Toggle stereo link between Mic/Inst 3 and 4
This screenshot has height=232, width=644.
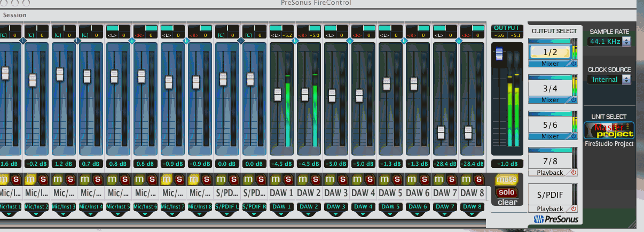[x=77, y=41]
